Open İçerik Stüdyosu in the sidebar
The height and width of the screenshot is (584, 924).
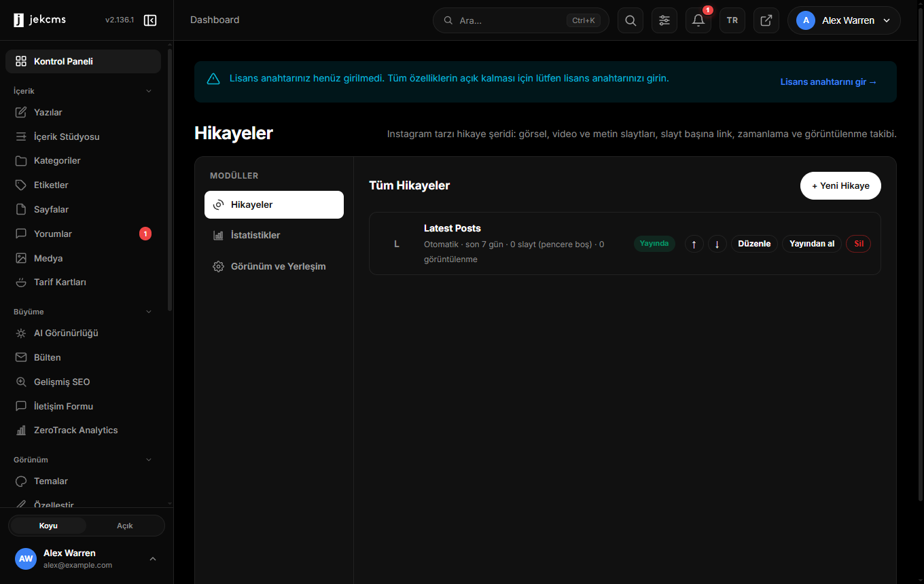click(x=83, y=136)
